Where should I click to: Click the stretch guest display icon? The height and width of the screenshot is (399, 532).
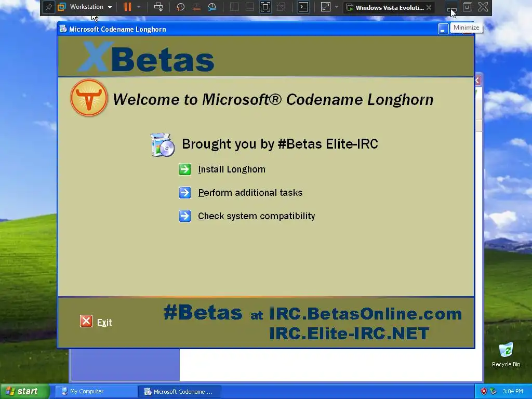pyautogui.click(x=325, y=7)
